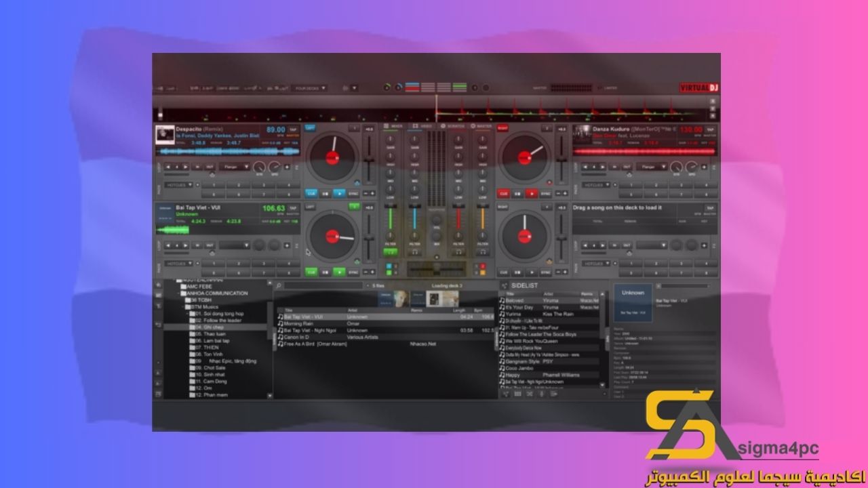868x488 pixels.
Task: Open the FOUR DECKS layout dropdown
Action: tap(311, 88)
